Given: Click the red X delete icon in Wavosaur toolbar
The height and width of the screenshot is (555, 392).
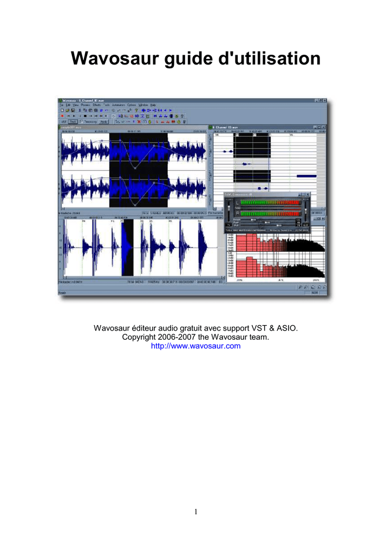Looking at the screenshot, I should pos(139,122).
